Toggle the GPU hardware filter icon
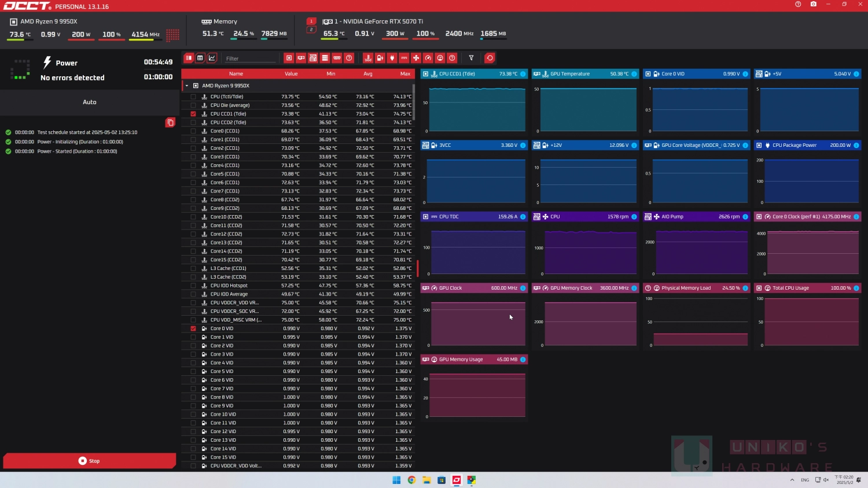The image size is (868, 488). pyautogui.click(x=301, y=58)
